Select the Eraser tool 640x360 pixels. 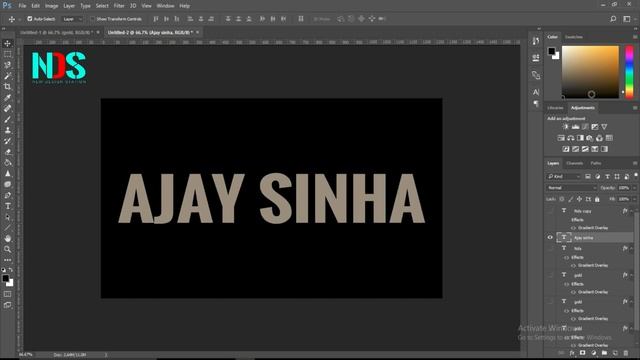click(7, 152)
